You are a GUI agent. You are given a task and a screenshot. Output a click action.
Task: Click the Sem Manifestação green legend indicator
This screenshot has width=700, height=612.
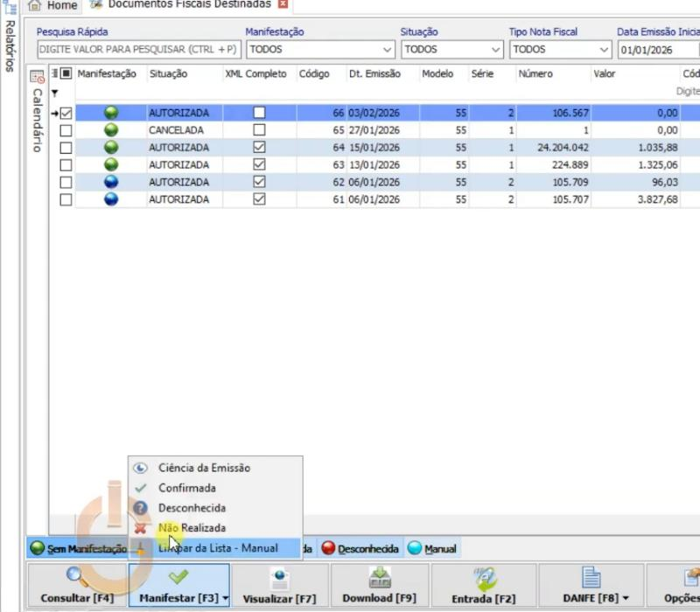click(37, 548)
